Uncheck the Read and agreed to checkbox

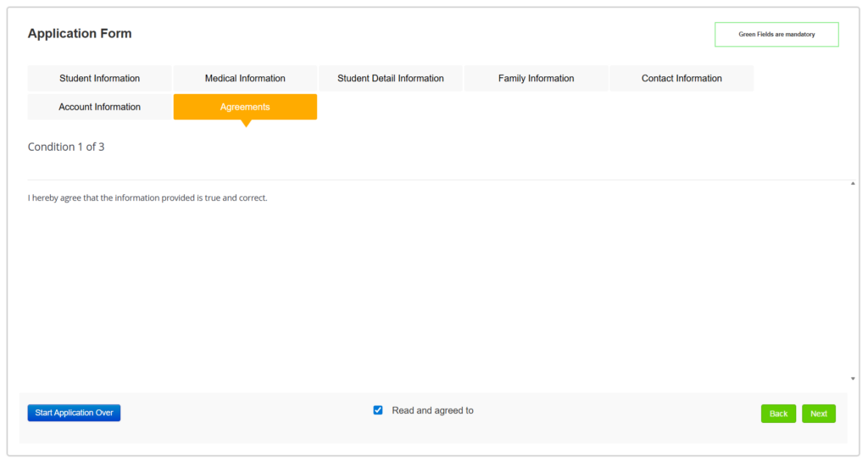coord(378,410)
